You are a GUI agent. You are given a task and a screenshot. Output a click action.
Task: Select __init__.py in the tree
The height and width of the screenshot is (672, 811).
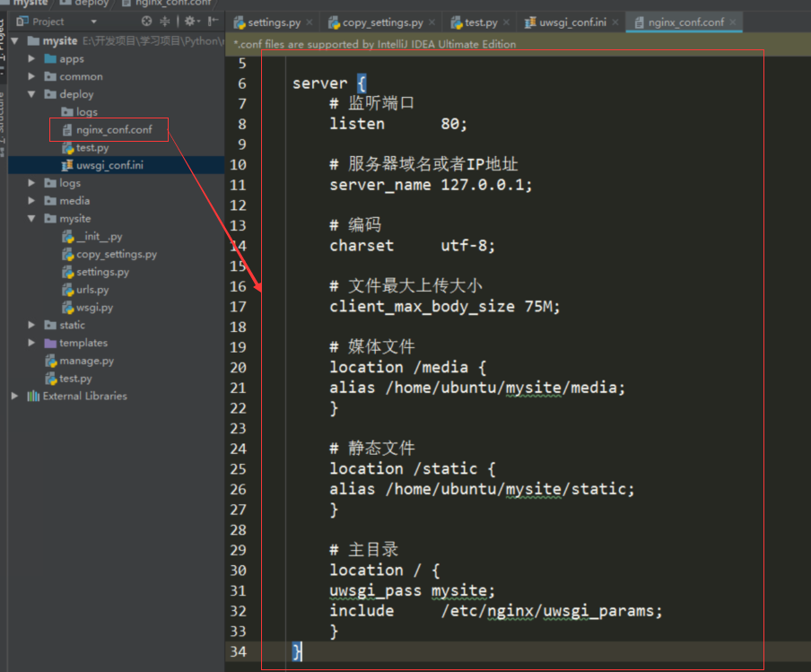[100, 237]
